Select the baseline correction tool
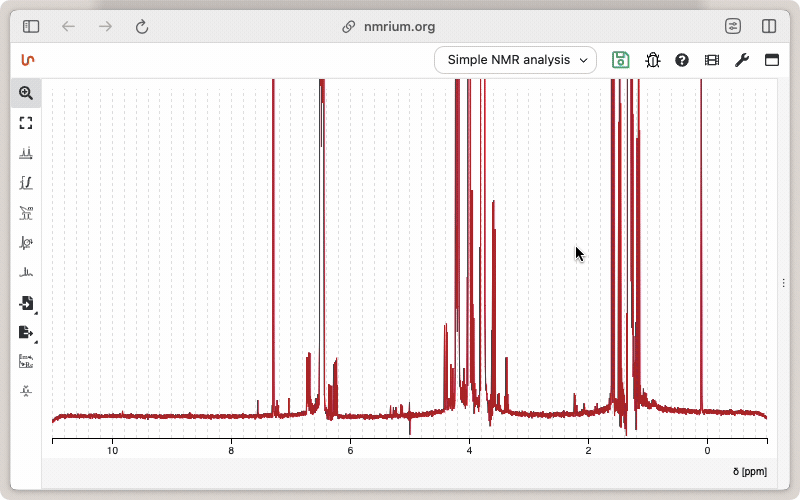This screenshot has height=500, width=800. [x=26, y=272]
